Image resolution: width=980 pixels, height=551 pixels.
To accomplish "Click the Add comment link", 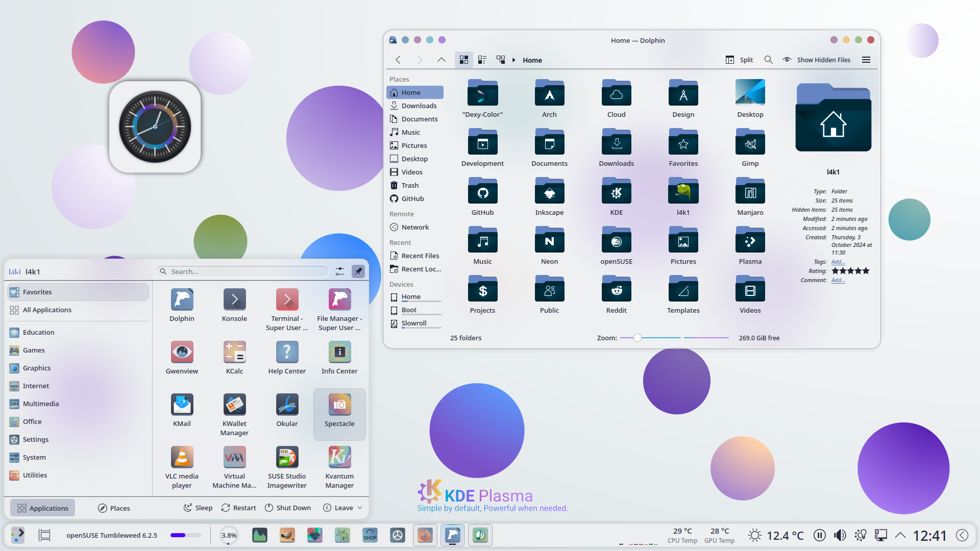I will [838, 280].
